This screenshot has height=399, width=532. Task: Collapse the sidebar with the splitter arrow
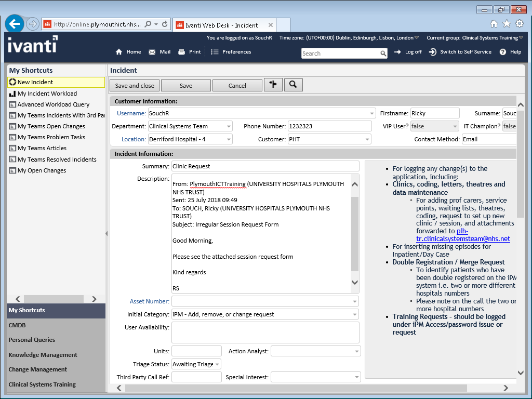[107, 233]
